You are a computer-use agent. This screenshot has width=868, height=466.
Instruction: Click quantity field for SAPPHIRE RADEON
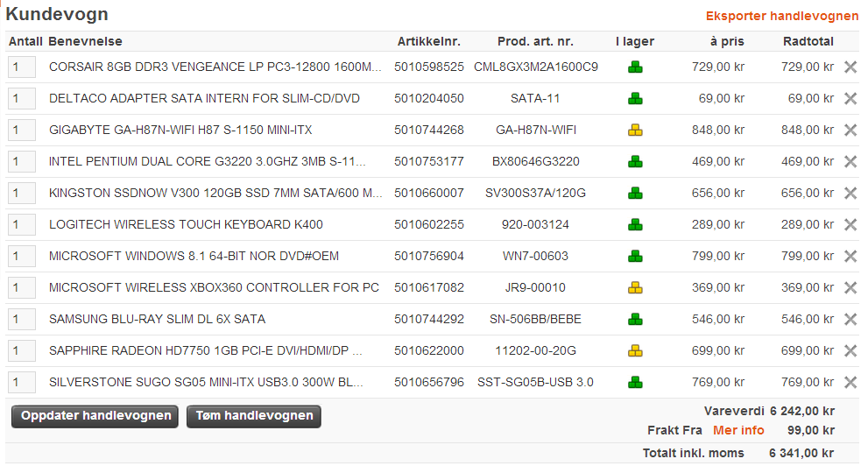click(x=22, y=351)
